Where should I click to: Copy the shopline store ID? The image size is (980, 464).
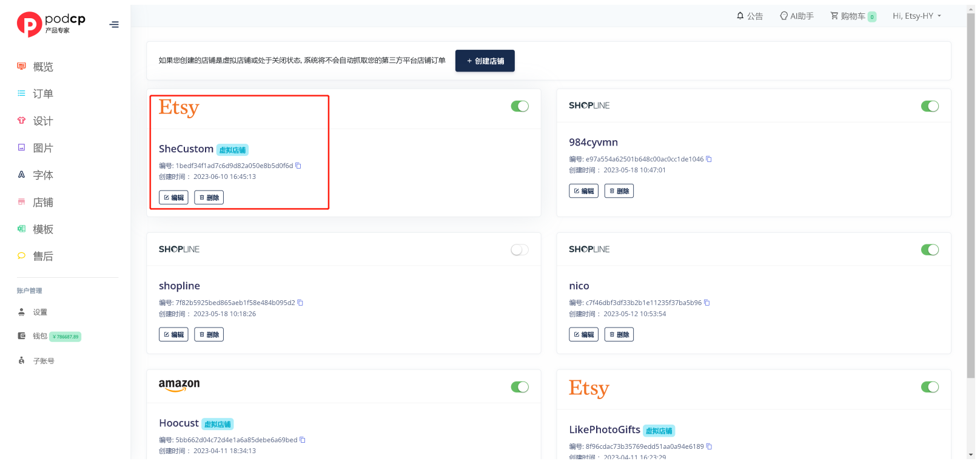[x=300, y=303]
